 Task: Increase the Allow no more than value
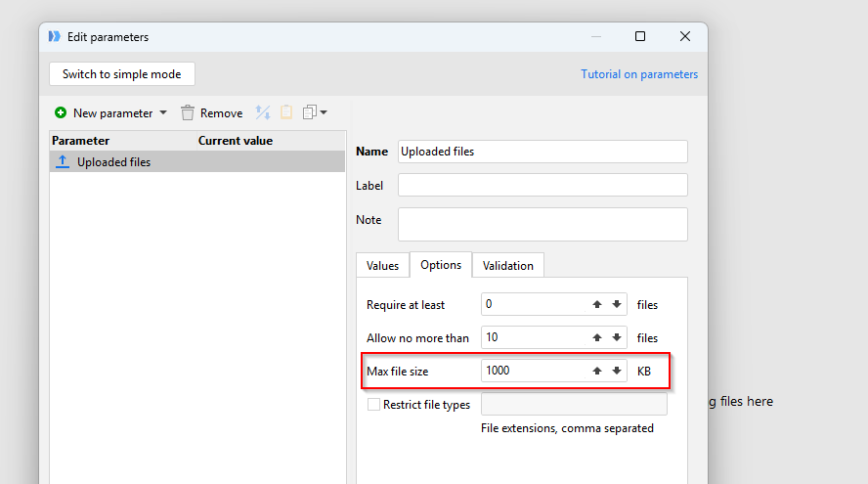click(596, 337)
